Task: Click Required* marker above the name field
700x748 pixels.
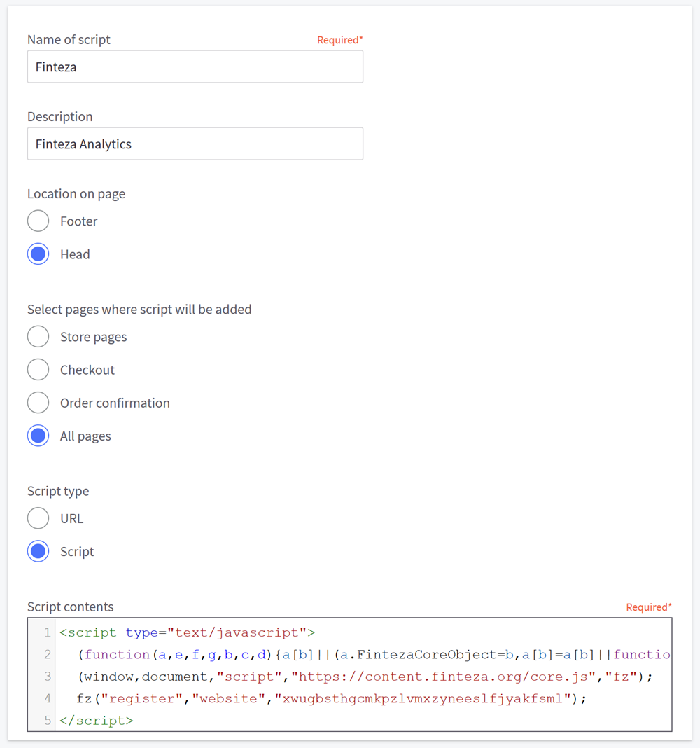Action: (340, 40)
